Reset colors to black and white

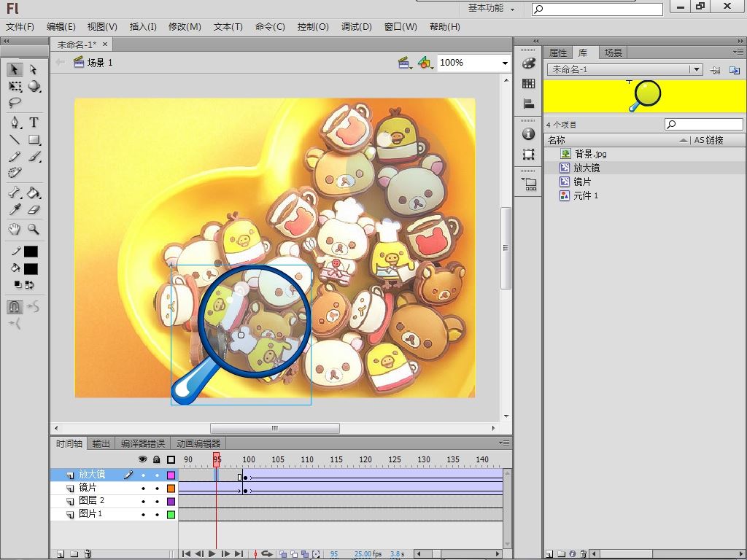coord(18,285)
